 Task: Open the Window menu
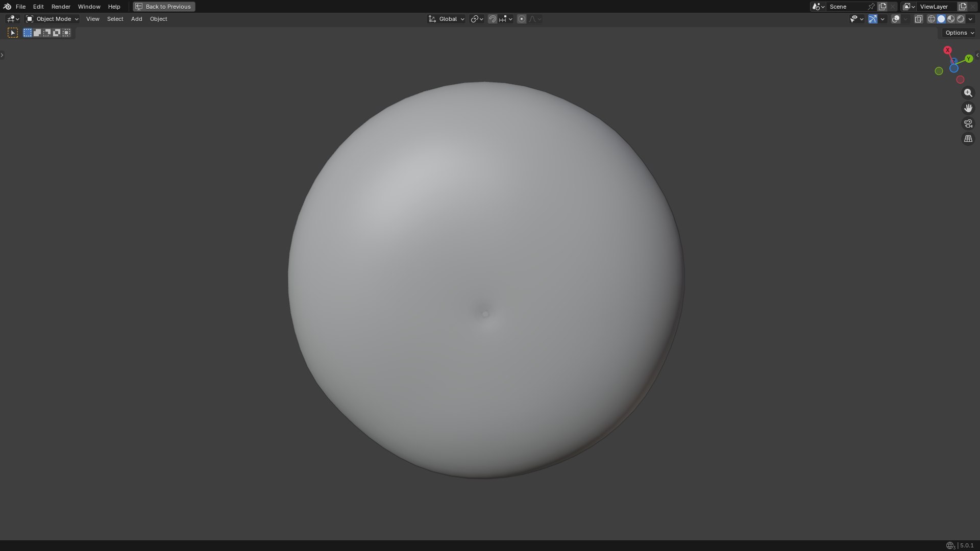pyautogui.click(x=89, y=7)
